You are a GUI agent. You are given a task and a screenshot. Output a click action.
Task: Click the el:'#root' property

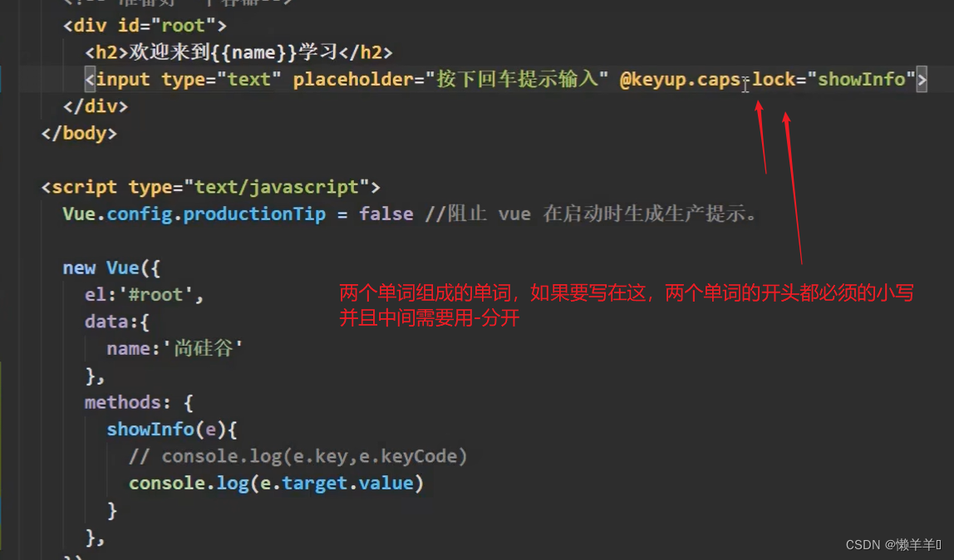[144, 294]
